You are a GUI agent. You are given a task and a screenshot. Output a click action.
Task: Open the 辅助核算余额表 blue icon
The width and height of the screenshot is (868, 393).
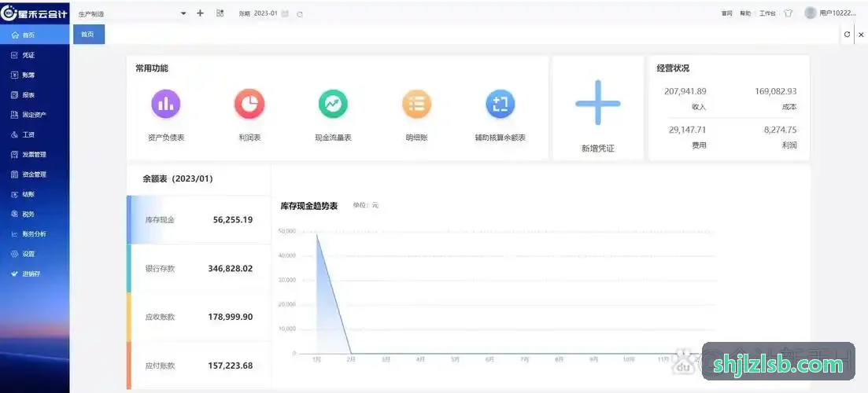tap(500, 104)
